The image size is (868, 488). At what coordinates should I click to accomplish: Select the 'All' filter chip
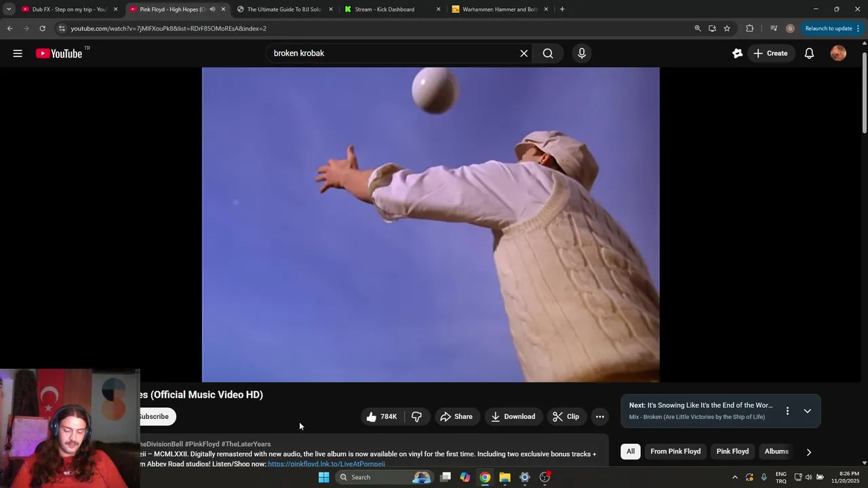[631, 451]
